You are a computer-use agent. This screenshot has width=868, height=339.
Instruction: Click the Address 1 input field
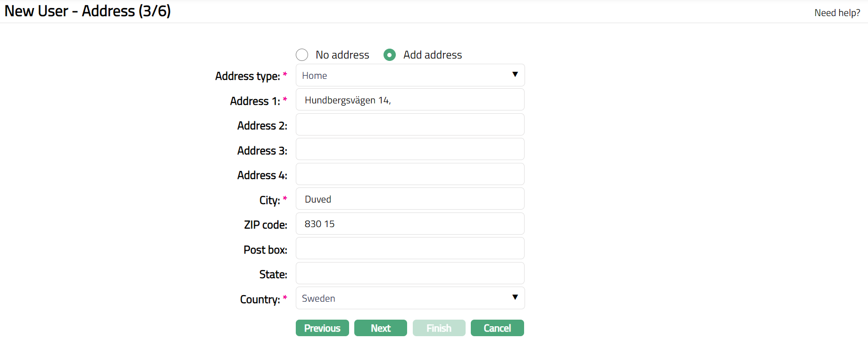click(x=409, y=100)
